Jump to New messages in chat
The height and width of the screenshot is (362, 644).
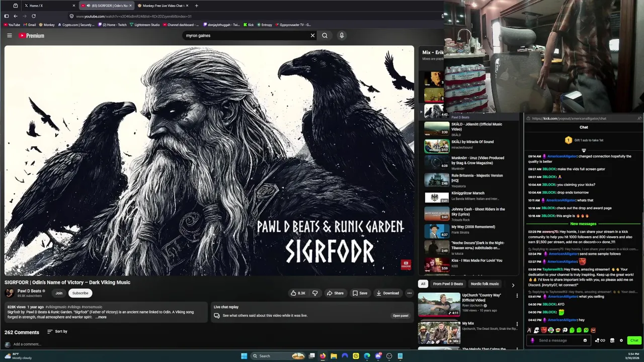tap(583, 224)
